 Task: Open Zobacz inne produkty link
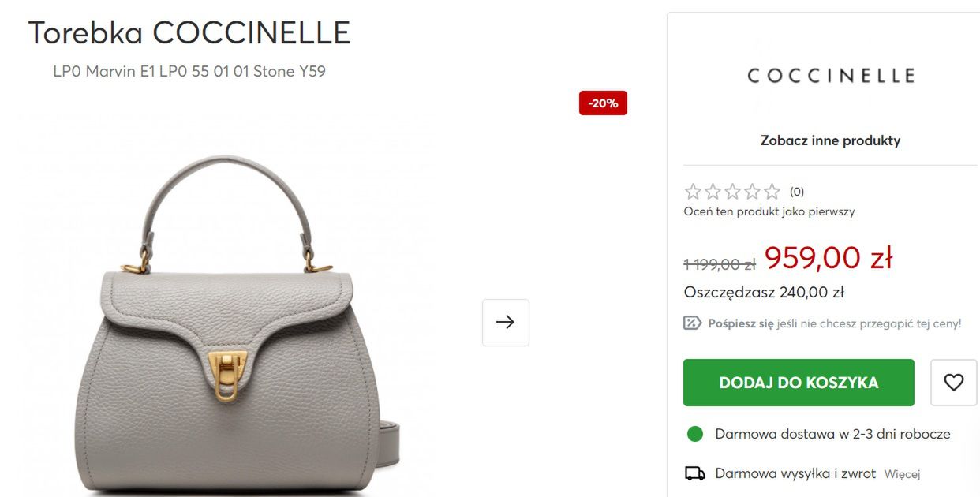(x=830, y=140)
